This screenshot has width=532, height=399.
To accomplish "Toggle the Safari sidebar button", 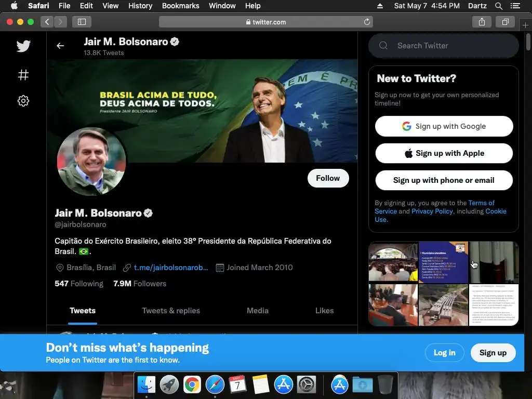I will point(82,22).
